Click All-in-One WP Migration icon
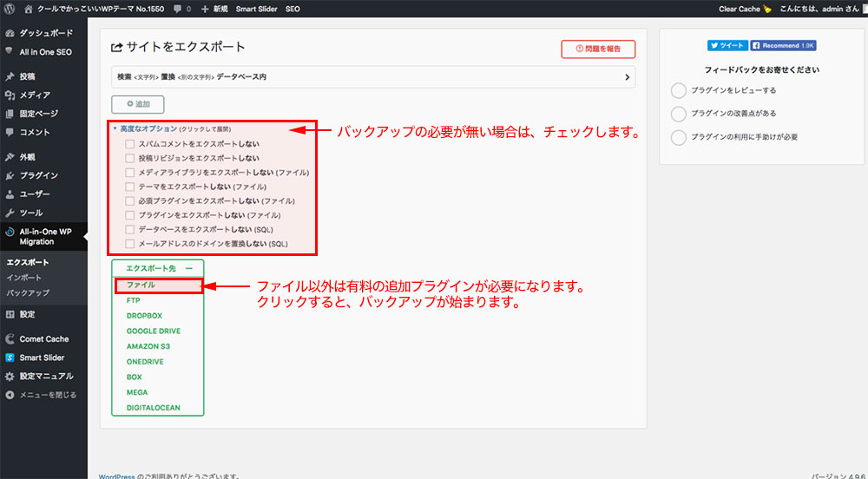 coord(10,232)
